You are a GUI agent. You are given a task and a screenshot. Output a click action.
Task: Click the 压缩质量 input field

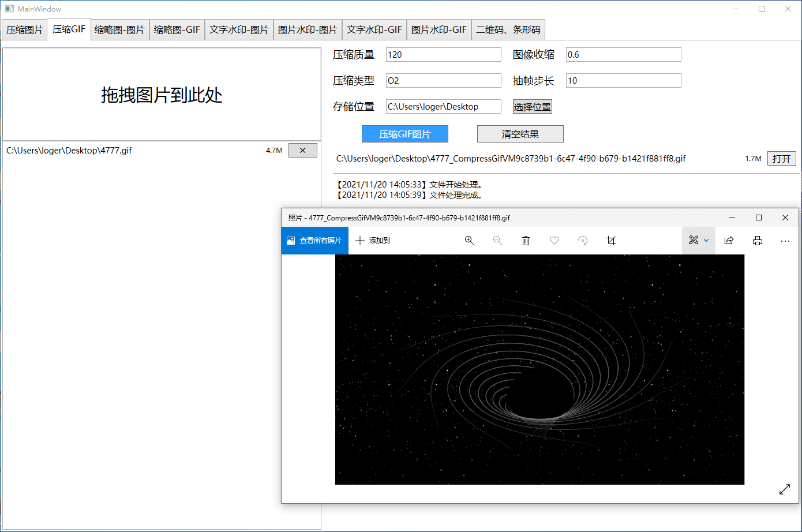click(443, 54)
